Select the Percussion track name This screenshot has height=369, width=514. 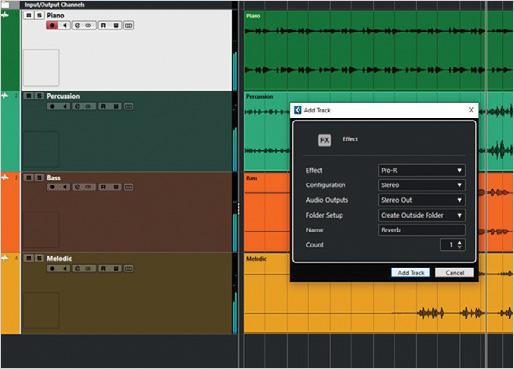pos(63,96)
